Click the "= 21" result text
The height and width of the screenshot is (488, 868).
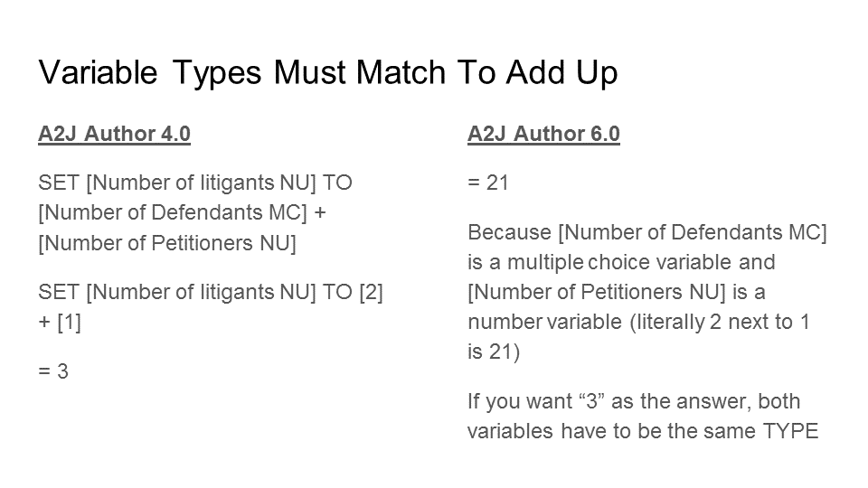488,183
